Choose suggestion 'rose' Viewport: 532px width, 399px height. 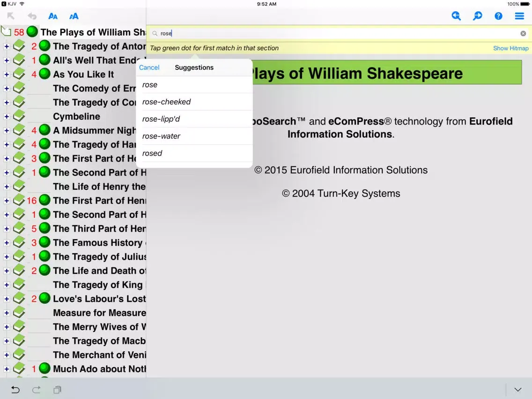click(x=194, y=85)
